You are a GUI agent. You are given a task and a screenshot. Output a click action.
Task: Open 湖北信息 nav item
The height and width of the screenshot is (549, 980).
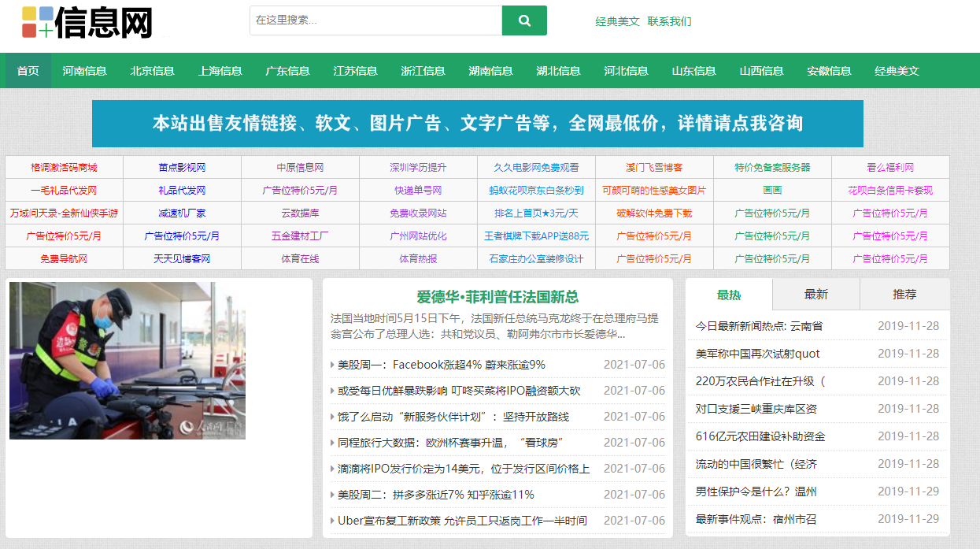[558, 71]
